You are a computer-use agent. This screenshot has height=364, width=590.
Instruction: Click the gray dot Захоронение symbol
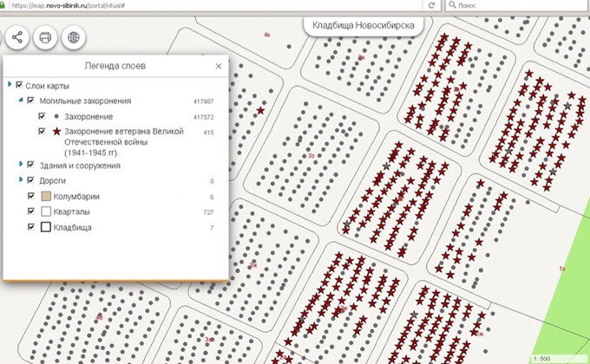coord(56,116)
